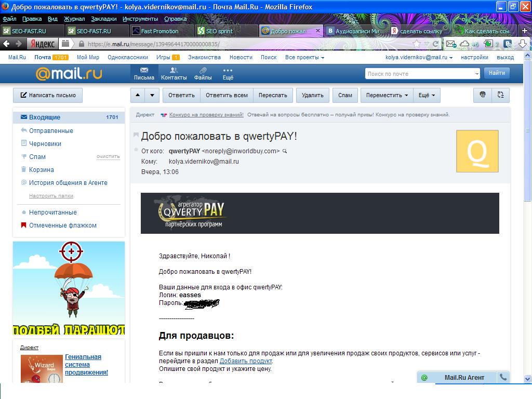This screenshot has height=399, width=532.
Task: Switch to the 'сделать ссылку' tab
Action: coord(420,31)
